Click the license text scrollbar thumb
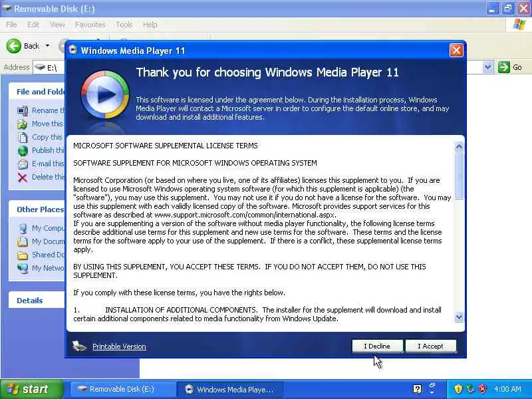532x399 pixels. click(459, 176)
